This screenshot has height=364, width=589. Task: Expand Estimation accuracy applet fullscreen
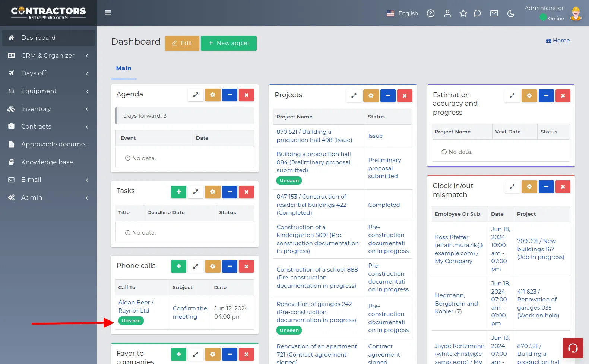click(512, 96)
